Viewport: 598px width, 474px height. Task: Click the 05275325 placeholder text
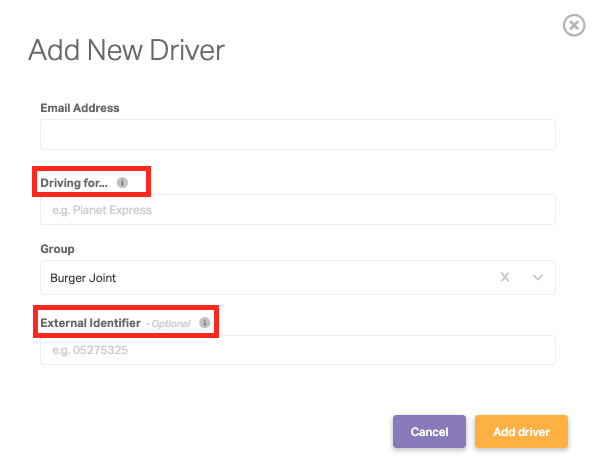(100, 350)
